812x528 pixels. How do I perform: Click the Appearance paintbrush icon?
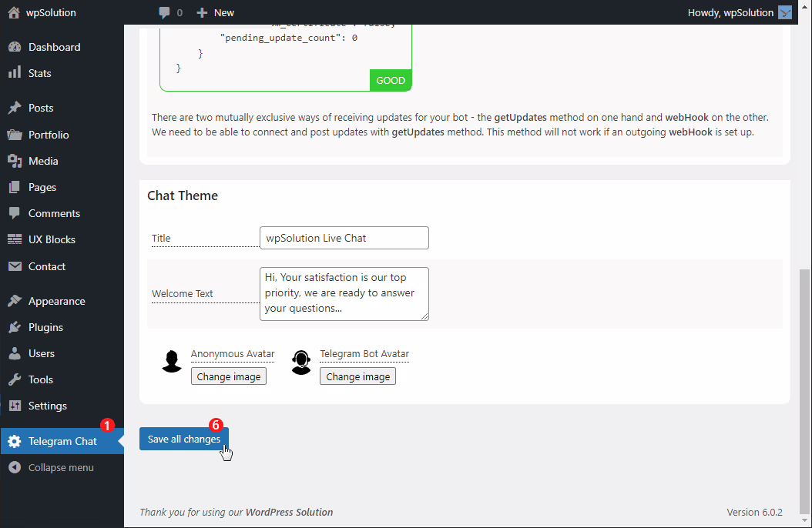pos(15,301)
